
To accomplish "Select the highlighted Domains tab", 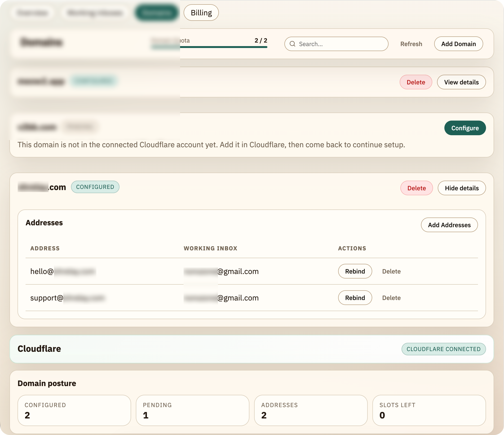I will coord(156,13).
